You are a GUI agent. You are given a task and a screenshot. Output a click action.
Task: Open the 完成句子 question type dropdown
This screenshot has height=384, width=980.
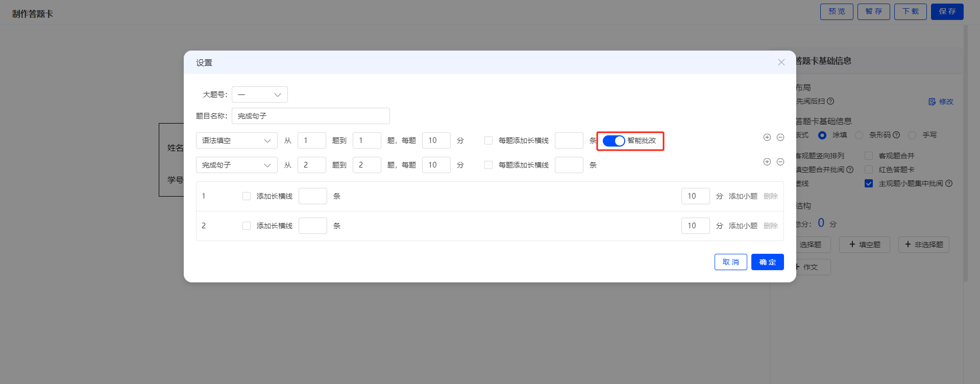(237, 165)
